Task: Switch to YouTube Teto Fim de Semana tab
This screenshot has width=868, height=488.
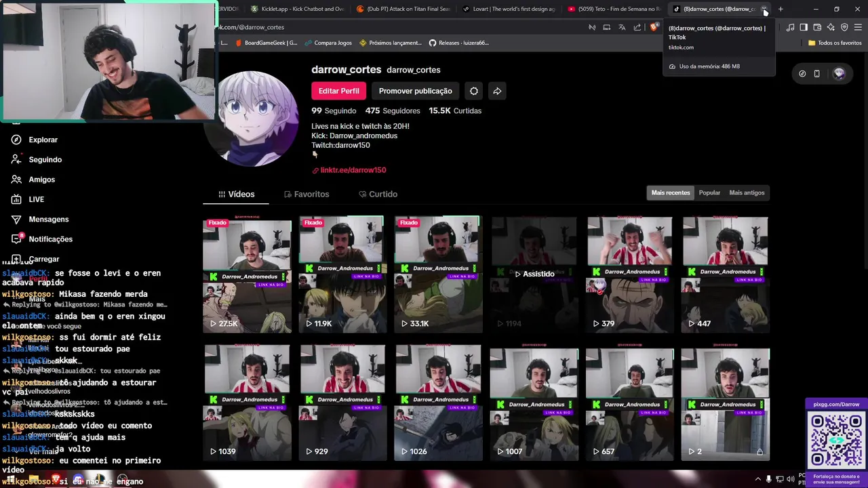Action: click(614, 9)
